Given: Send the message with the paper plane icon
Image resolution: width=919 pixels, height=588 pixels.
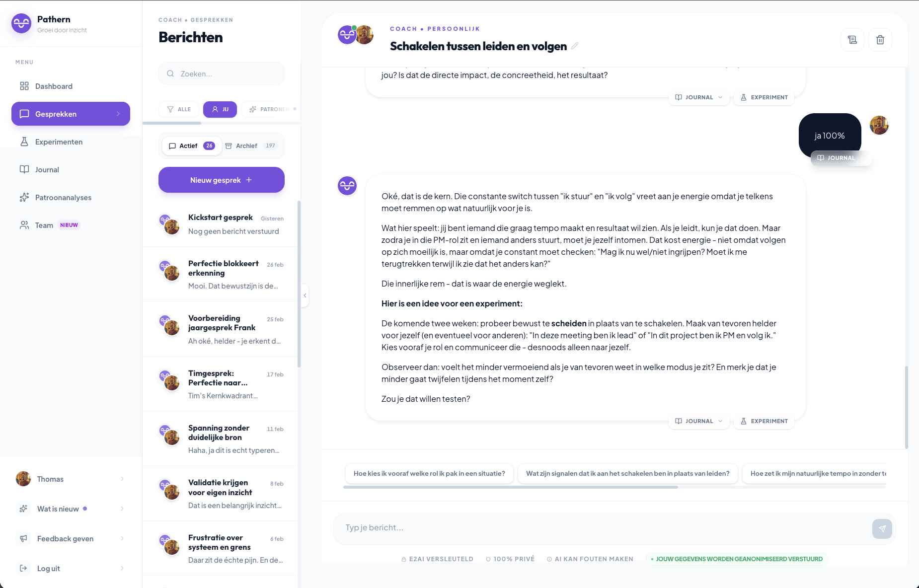Looking at the screenshot, I should (882, 528).
